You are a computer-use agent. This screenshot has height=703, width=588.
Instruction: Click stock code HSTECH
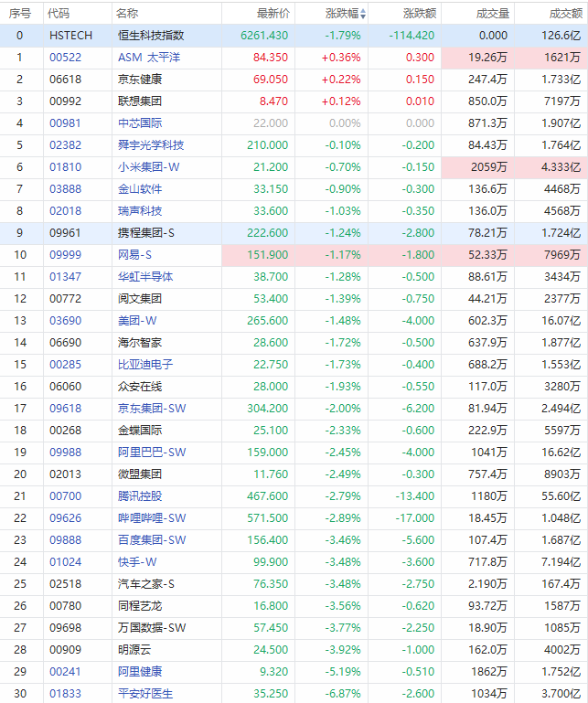[x=70, y=36]
